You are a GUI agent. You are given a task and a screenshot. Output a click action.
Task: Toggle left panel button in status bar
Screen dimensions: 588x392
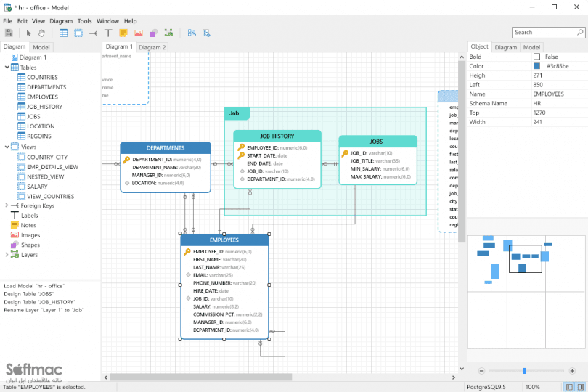pos(569,387)
